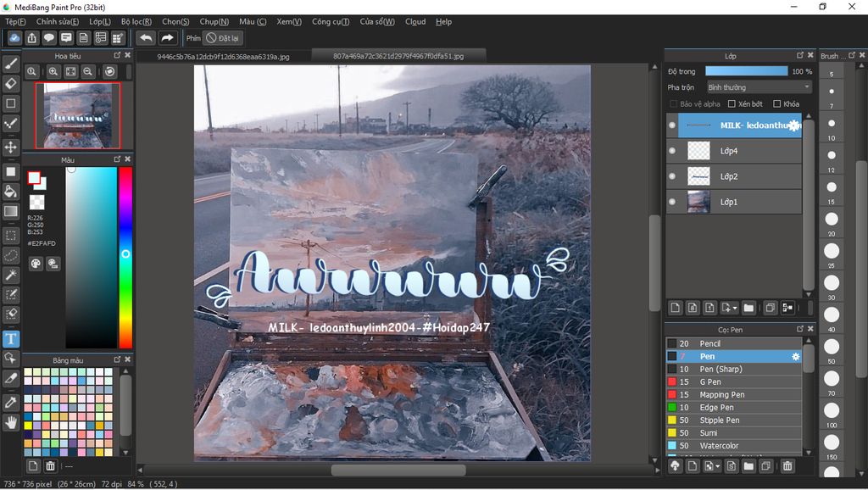Select the rectangular Select tool
Screen dimensions: 868x490
tap(10, 236)
